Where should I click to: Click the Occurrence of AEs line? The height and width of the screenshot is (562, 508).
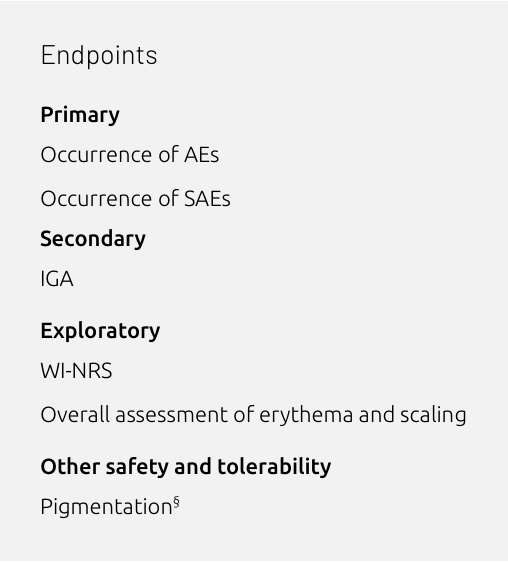coord(130,155)
